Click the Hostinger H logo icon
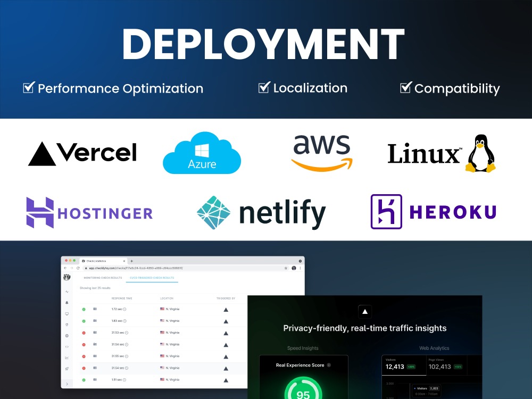 pos(40,212)
